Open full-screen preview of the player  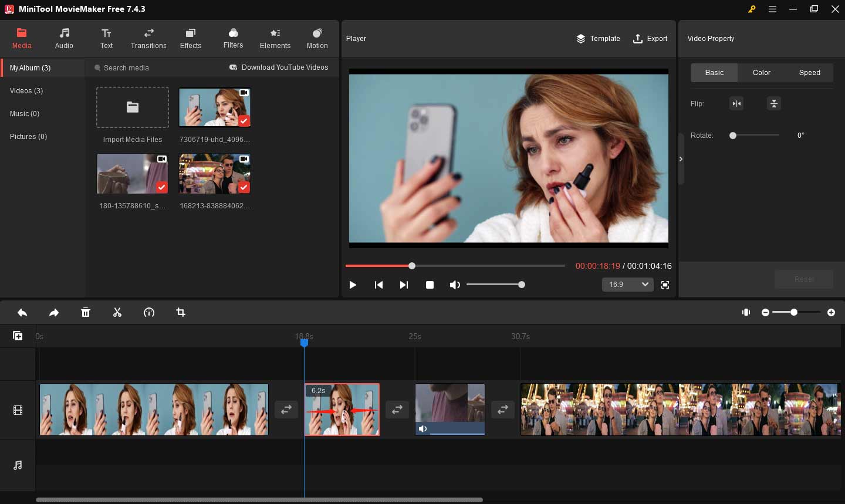665,285
